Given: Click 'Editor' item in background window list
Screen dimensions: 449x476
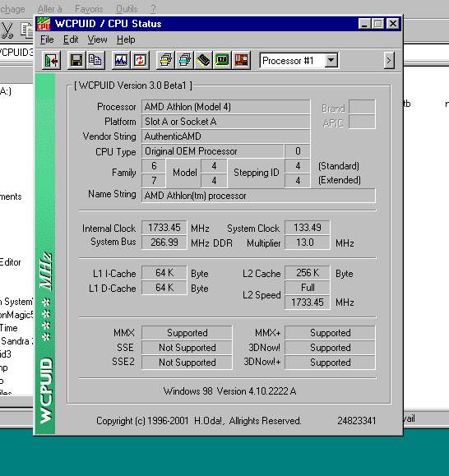Looking at the screenshot, I should coord(11,262).
